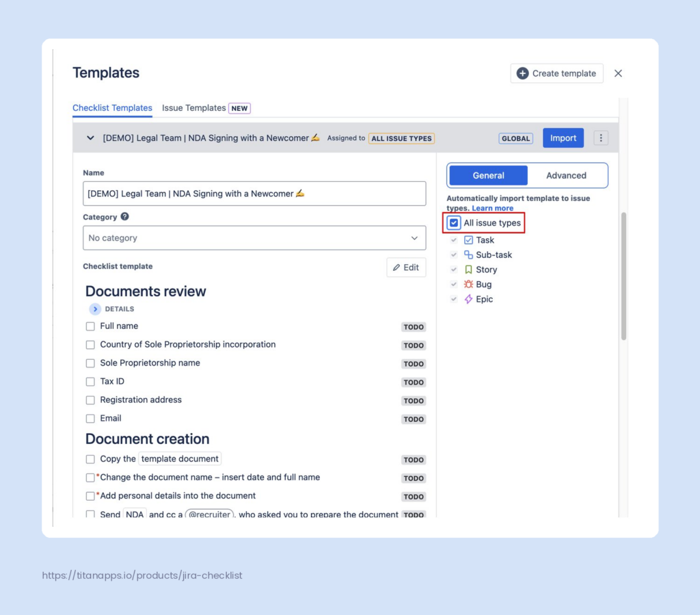The height and width of the screenshot is (615, 700).
Task: Toggle the All issue types checkbox
Action: click(454, 223)
